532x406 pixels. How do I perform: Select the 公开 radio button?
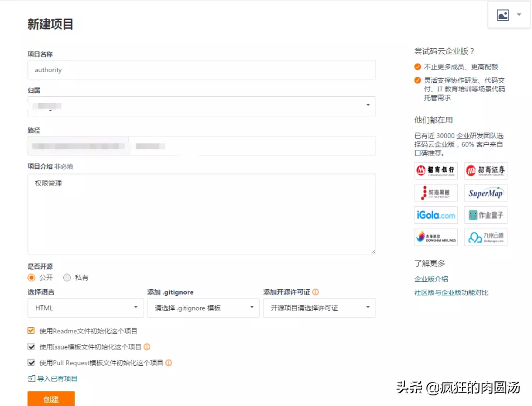click(32, 277)
